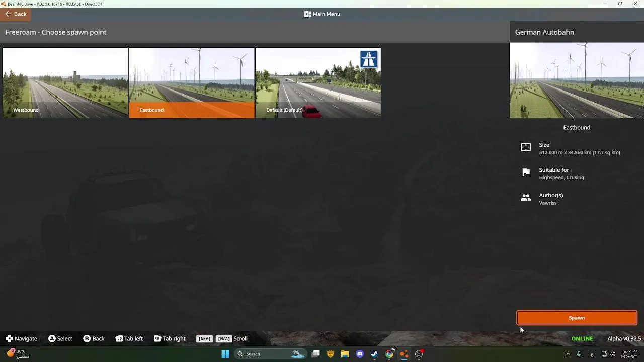Click the Alpha v0.32.5 version label
The height and width of the screenshot is (362, 644).
(x=624, y=339)
